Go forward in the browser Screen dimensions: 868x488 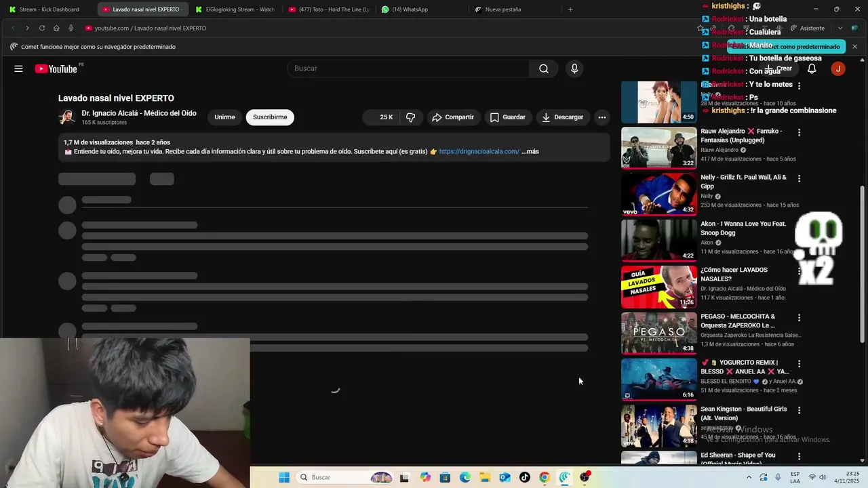pyautogui.click(x=27, y=28)
